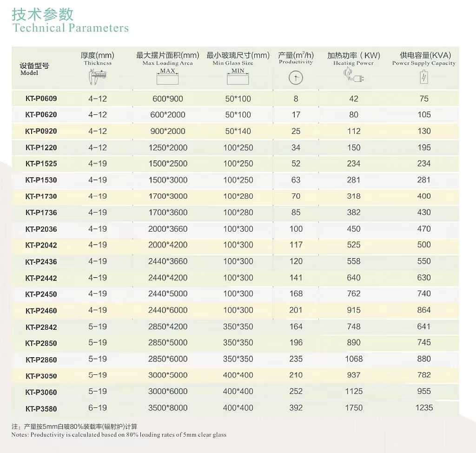Click the loading area cell '600*900'
476x453 pixels.
coord(168,99)
